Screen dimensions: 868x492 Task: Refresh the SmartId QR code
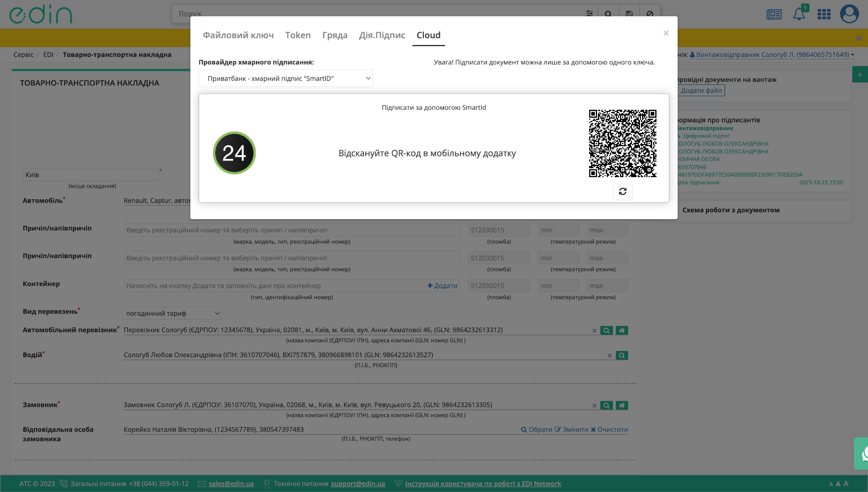[622, 192]
